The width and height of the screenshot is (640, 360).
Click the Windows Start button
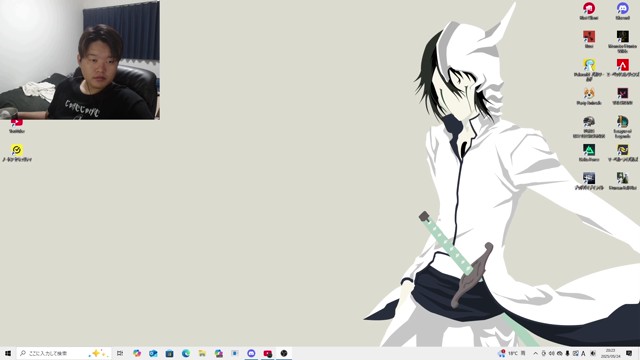tap(8, 353)
